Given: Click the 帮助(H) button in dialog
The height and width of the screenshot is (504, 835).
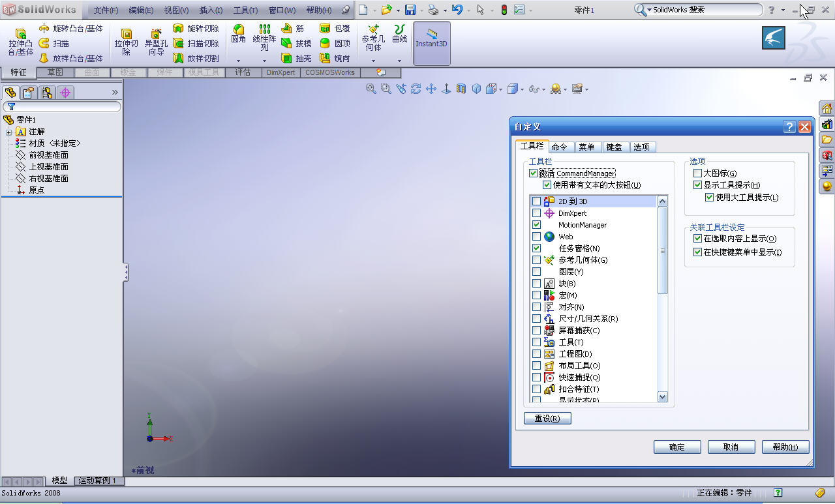Looking at the screenshot, I should click(x=785, y=447).
